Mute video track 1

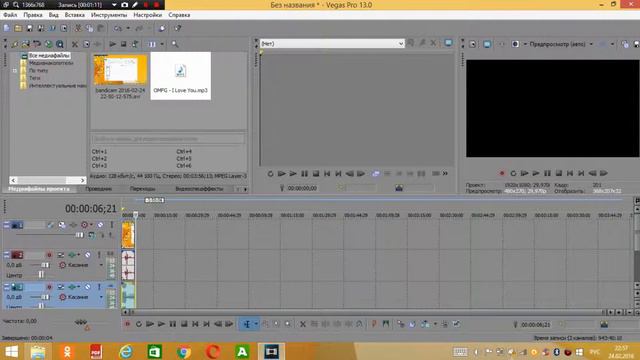(x=100, y=225)
